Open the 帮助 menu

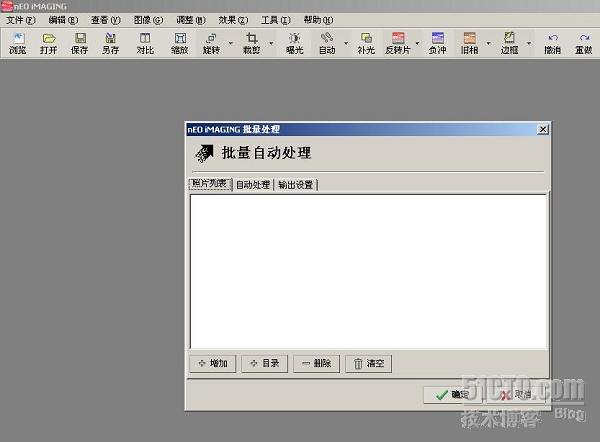[x=318, y=20]
